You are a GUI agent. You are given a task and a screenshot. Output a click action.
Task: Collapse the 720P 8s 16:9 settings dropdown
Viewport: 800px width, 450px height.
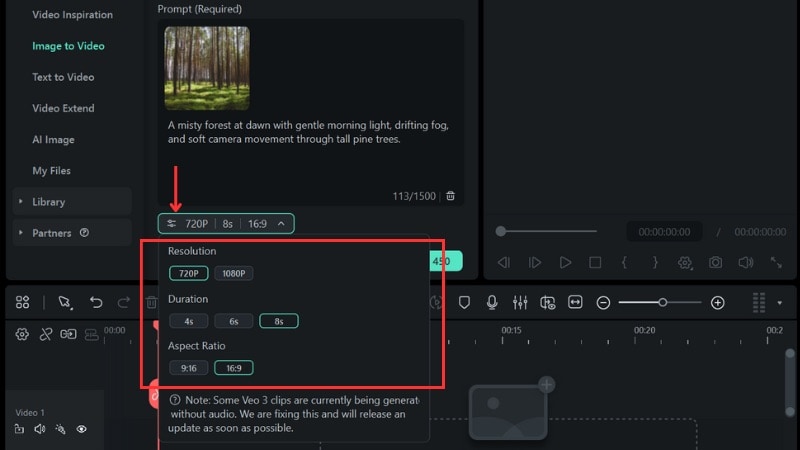226,223
